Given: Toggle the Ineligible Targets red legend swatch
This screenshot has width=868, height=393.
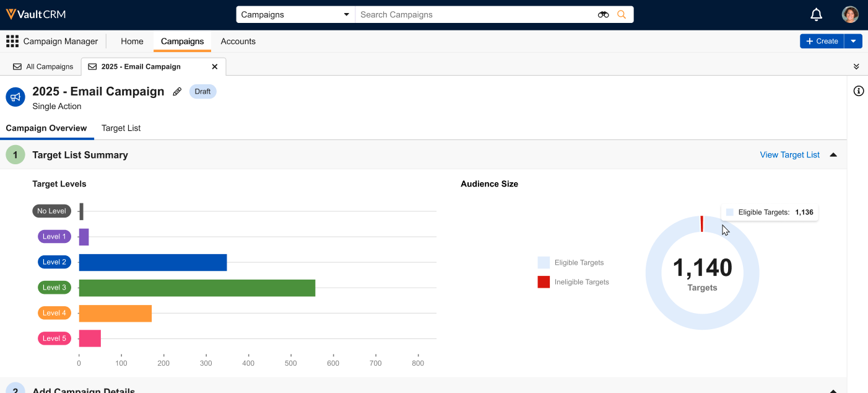Looking at the screenshot, I should point(544,282).
